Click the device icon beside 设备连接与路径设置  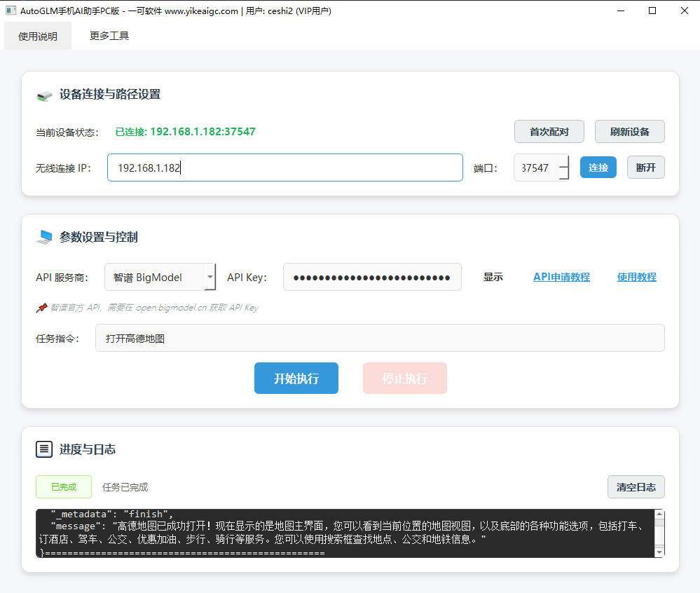point(43,95)
